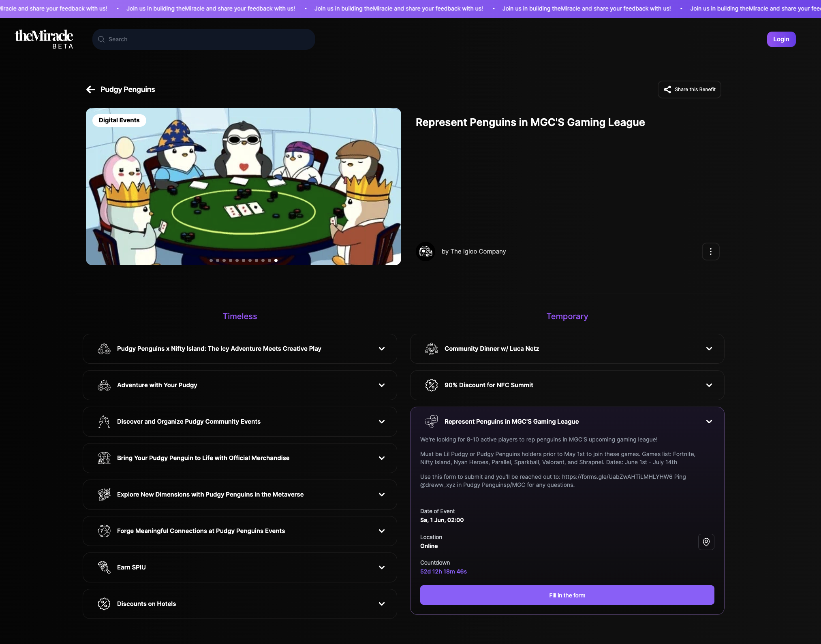The image size is (821, 644).
Task: Select the Temporary tab heading
Action: tap(567, 316)
